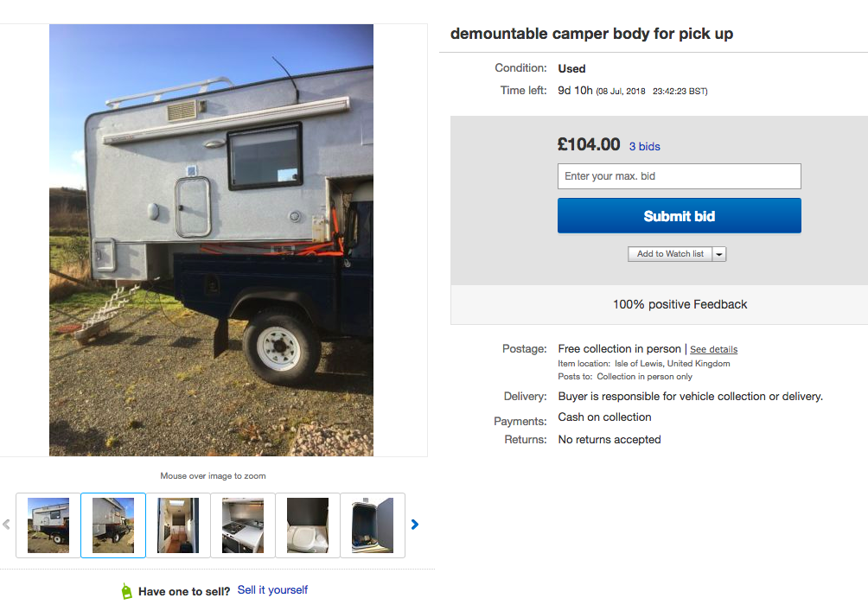Open the 3 bids link
Viewport: 868px width, 611px height.
coord(644,147)
